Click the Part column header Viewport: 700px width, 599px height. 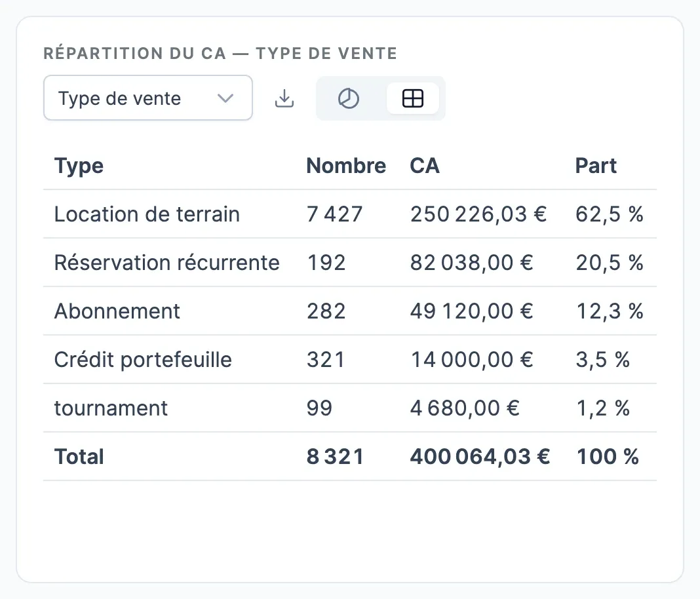coord(596,166)
